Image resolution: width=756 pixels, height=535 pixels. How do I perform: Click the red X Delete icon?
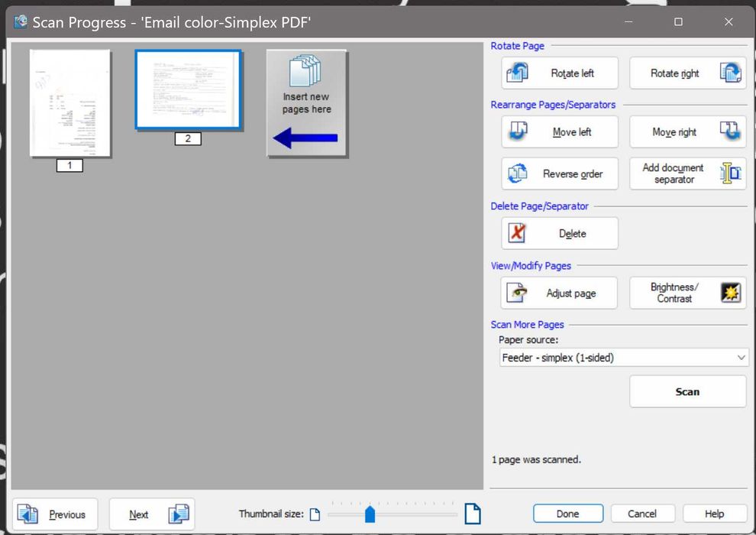517,233
